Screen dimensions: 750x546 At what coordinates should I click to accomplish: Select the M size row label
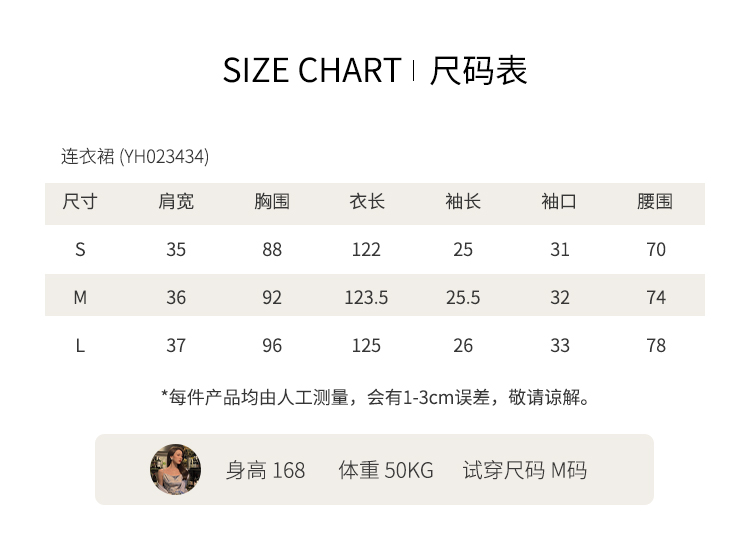80,298
